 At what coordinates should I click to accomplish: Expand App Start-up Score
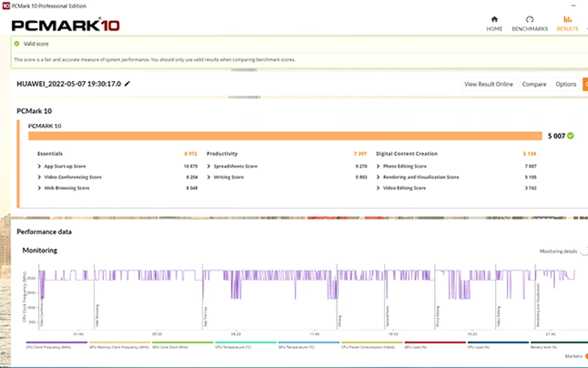[x=39, y=166]
